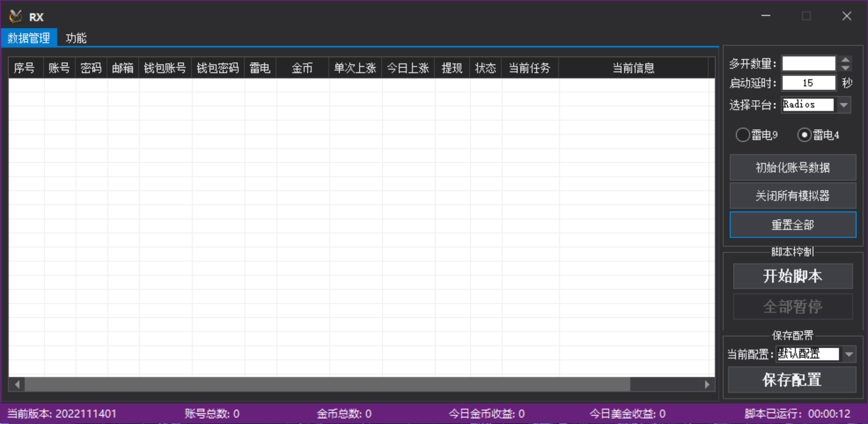
Task: Click the 密码 column header
Action: [x=91, y=68]
